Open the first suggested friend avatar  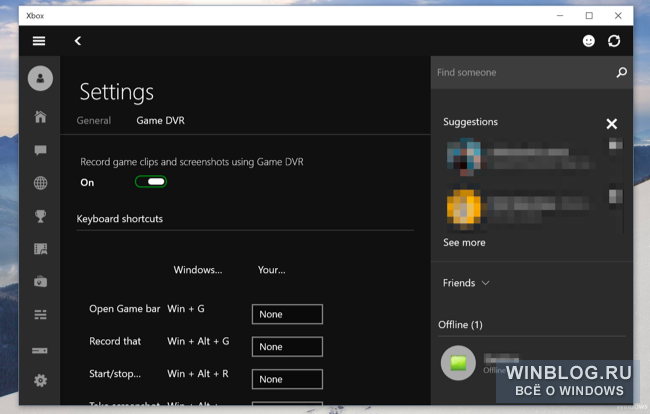[x=464, y=156]
